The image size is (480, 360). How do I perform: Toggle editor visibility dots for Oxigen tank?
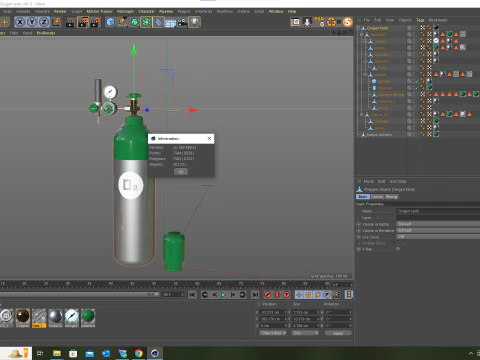[x=414, y=28]
